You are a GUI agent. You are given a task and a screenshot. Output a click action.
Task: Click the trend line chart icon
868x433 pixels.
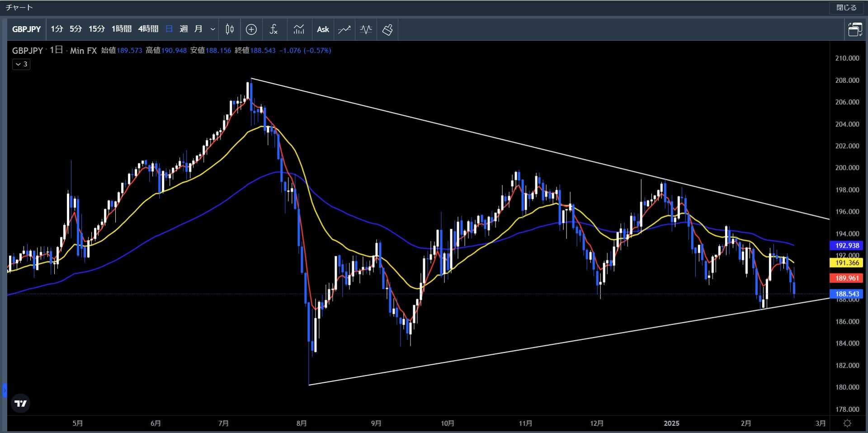click(x=344, y=29)
